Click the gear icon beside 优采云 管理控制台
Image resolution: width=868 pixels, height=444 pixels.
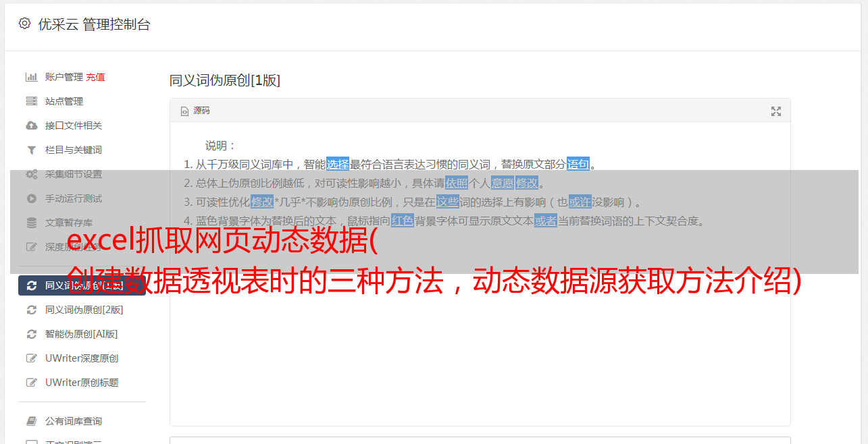24,24
